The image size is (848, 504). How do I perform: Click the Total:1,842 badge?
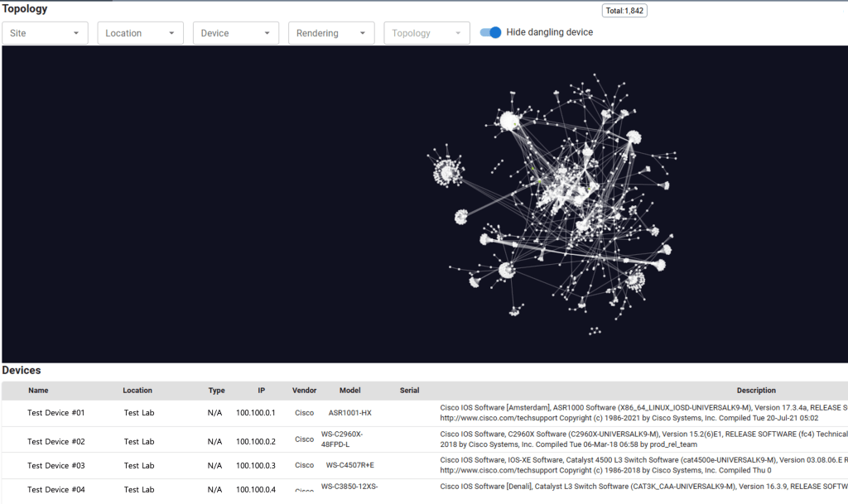(x=624, y=11)
